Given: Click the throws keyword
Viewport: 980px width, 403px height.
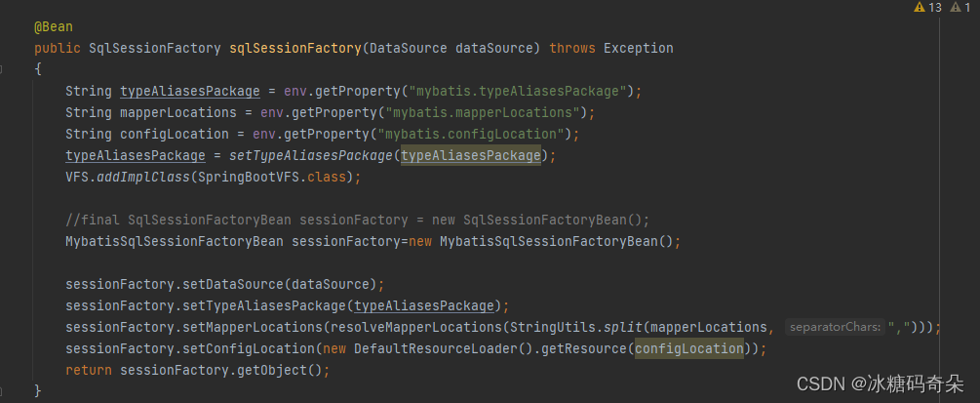Looking at the screenshot, I should tap(572, 48).
